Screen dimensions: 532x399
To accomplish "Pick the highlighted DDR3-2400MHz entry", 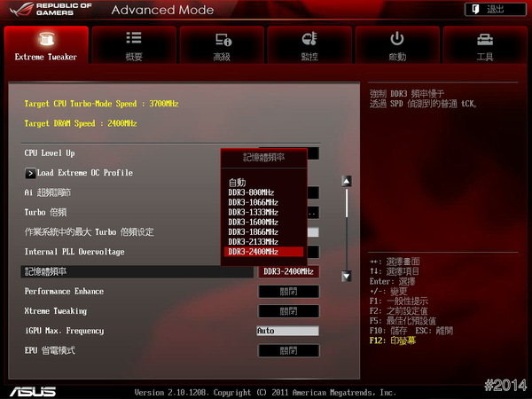I will pos(253,252).
